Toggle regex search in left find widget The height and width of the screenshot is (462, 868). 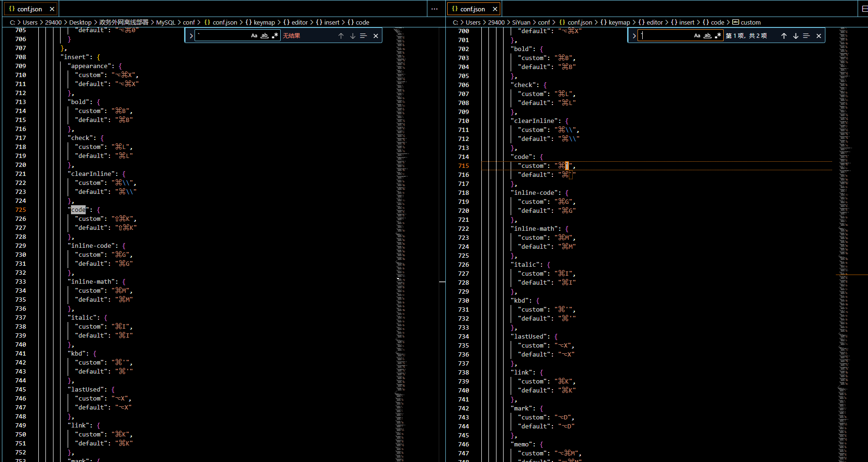tap(275, 35)
